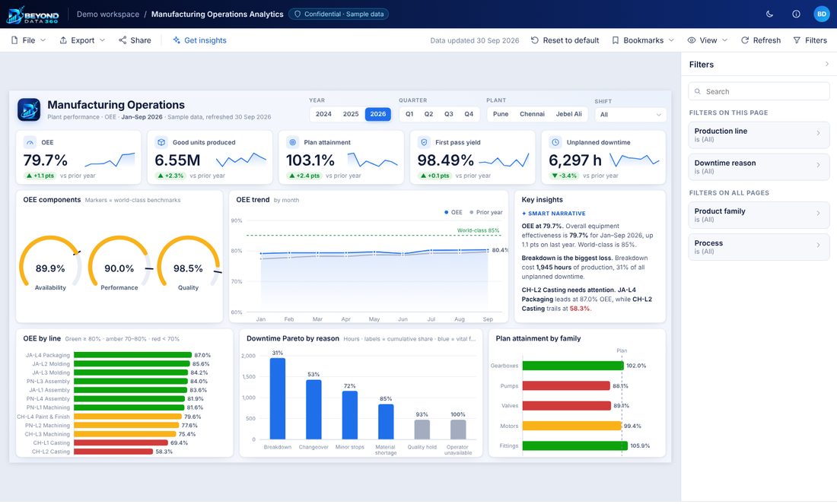Select the JA-L4 Packaging bar
Screen dimensions: 837x504
(x=133, y=355)
